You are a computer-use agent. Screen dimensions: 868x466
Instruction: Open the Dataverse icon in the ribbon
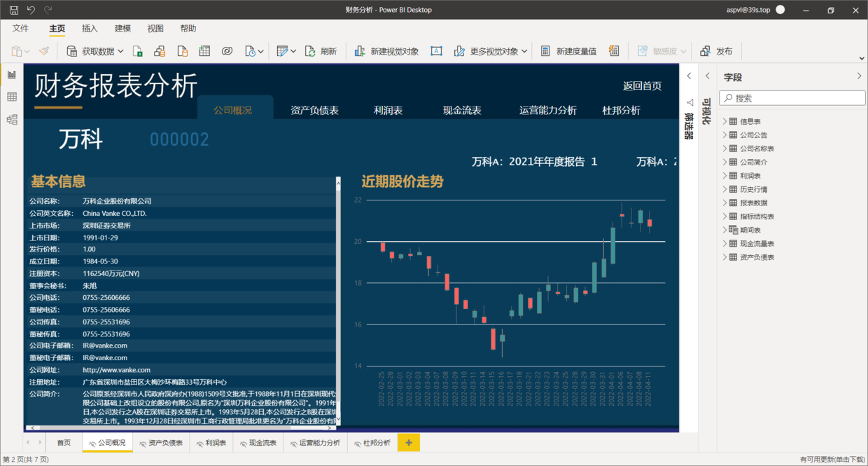(x=227, y=51)
